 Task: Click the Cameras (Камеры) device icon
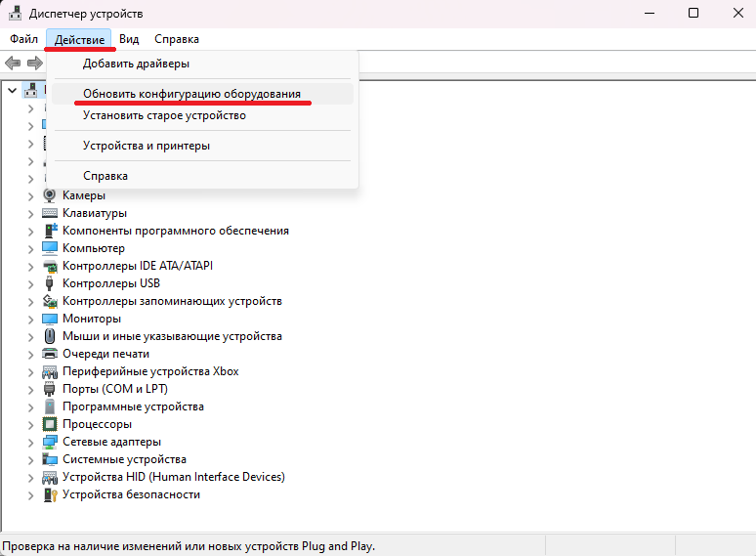pyautogui.click(x=51, y=195)
